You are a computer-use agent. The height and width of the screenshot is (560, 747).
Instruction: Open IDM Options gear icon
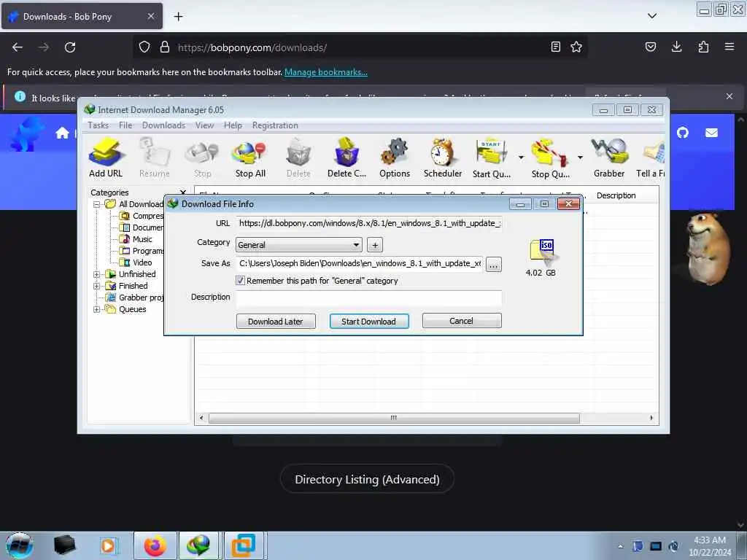click(395, 158)
